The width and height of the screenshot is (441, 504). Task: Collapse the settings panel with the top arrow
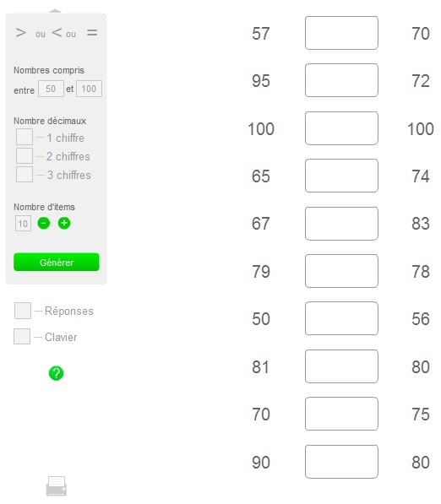(55, 11)
